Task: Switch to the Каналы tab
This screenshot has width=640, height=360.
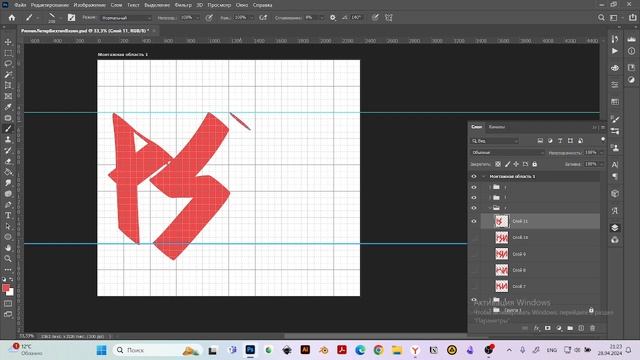Action: click(x=497, y=127)
